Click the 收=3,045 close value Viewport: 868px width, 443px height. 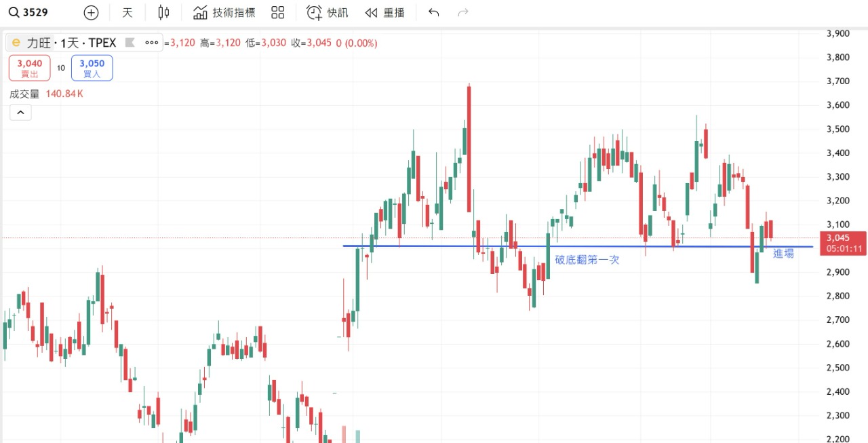pos(311,43)
